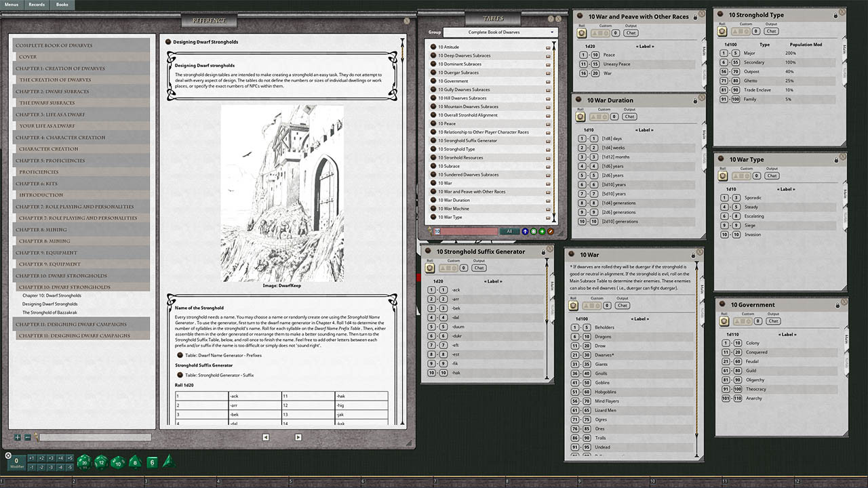Toggle the lock on 10 Stronghold Type window
Image resolution: width=868 pixels, height=488 pixels.
coord(835,15)
